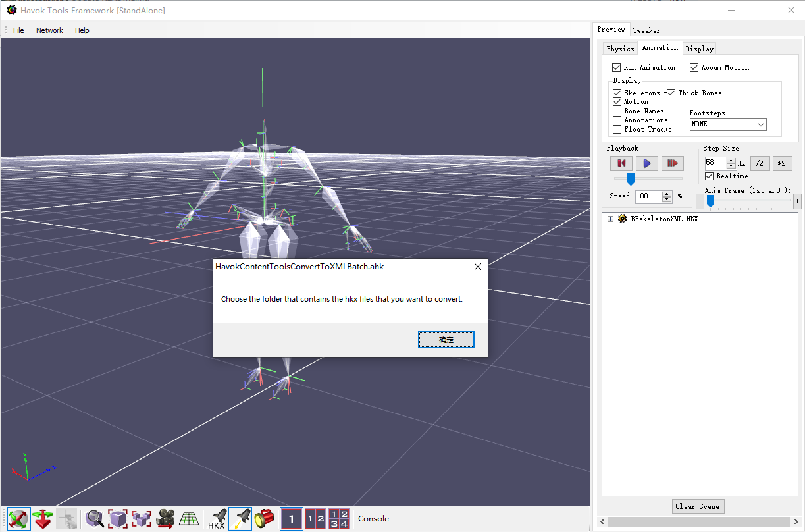This screenshot has height=532, width=805.
Task: Select the Preview tab
Action: pos(611,29)
